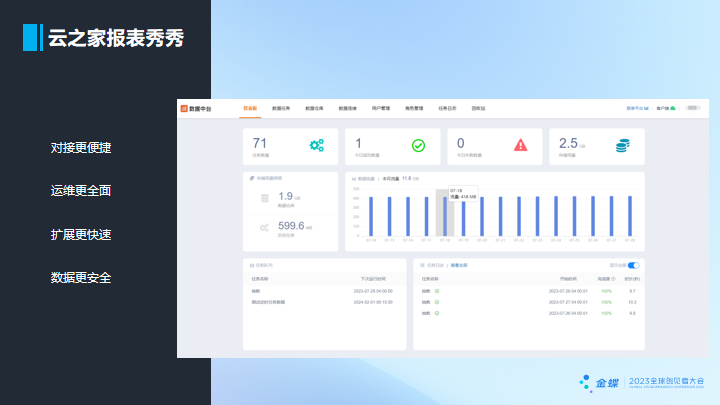
Task: Open the 数据任务 tab
Action: point(281,108)
